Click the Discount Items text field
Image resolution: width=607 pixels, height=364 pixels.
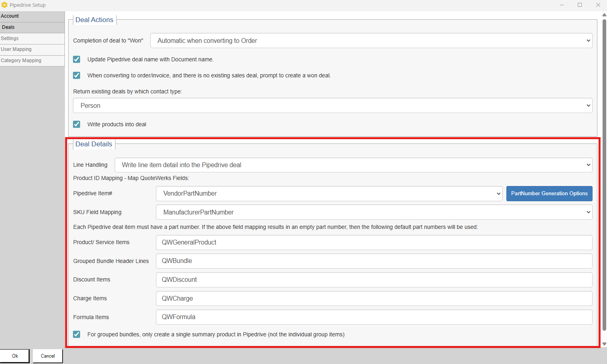pyautogui.click(x=374, y=280)
